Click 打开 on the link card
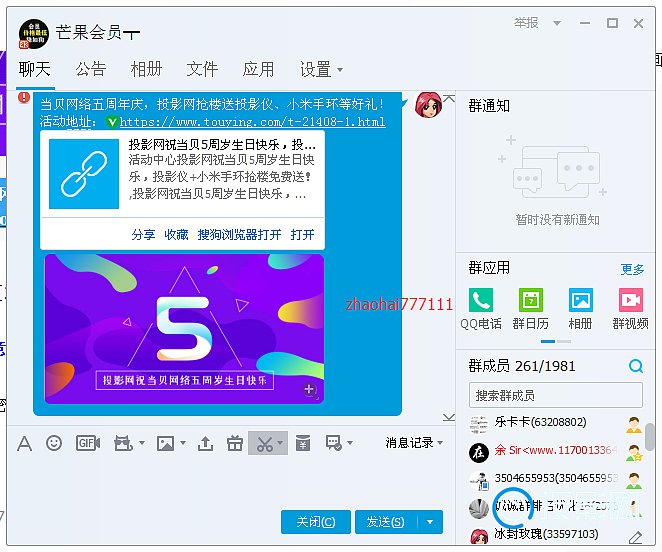The width and height of the screenshot is (662, 552). pos(302,234)
